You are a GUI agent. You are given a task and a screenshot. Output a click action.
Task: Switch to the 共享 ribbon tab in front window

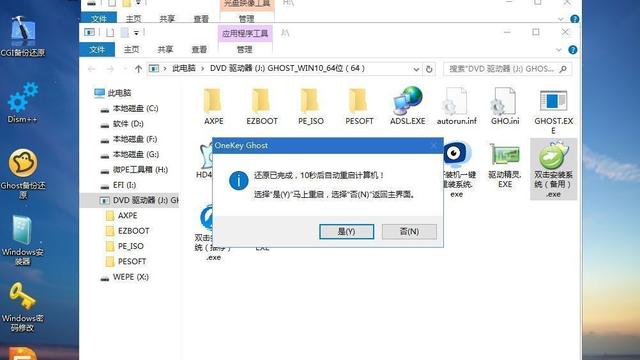tap(165, 49)
